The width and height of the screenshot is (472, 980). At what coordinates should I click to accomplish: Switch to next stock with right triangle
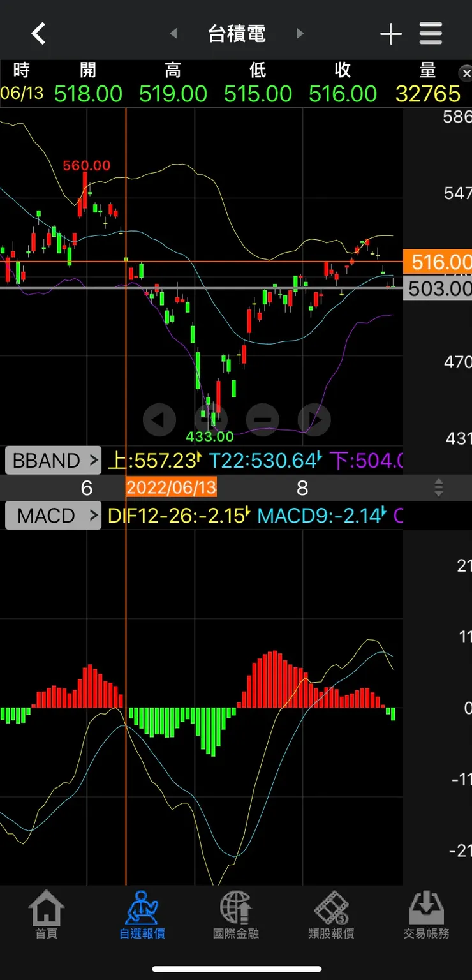[300, 34]
